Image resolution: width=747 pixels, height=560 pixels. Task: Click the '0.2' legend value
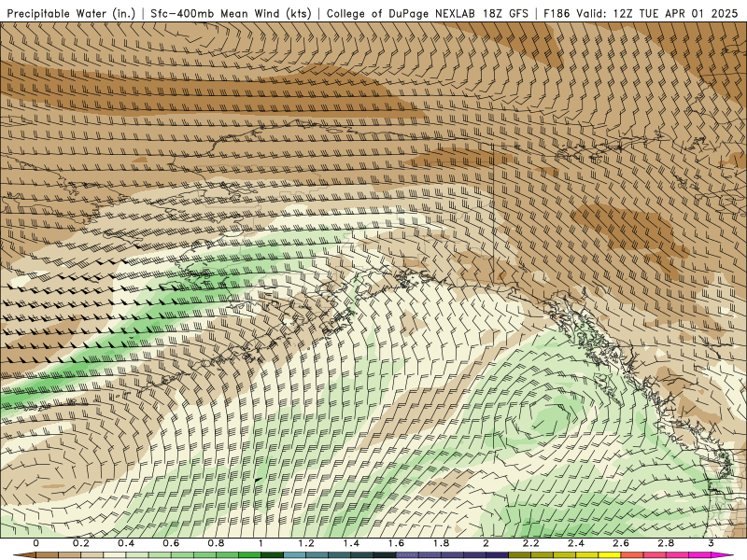coord(81,543)
